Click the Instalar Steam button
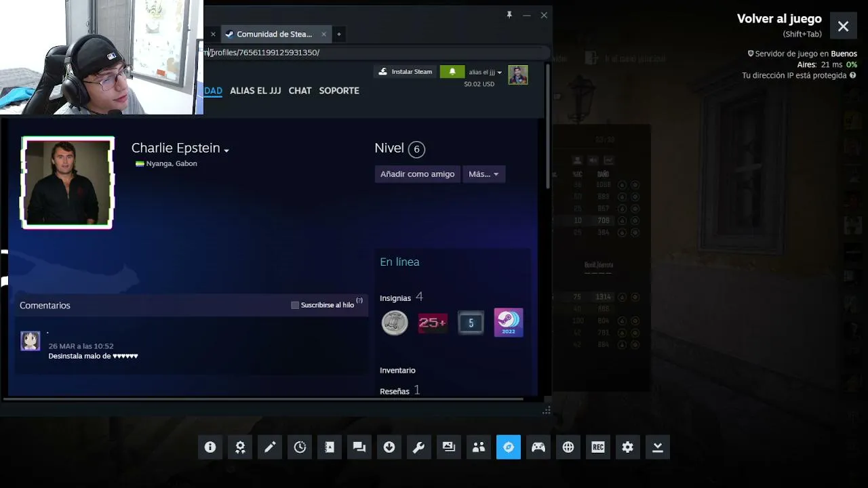This screenshot has height=488, width=868. click(405, 72)
